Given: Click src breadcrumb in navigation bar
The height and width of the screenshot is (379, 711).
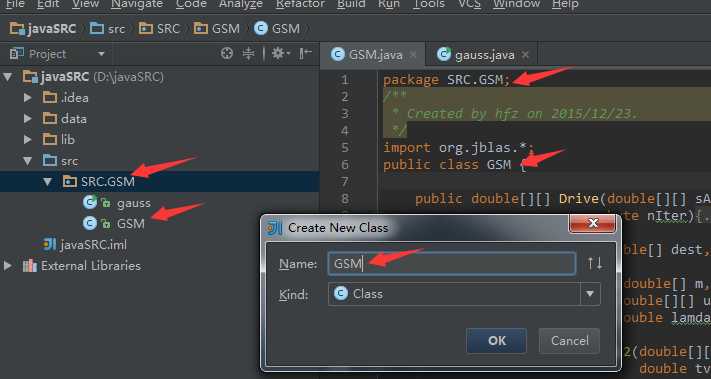Looking at the screenshot, I should point(107,29).
